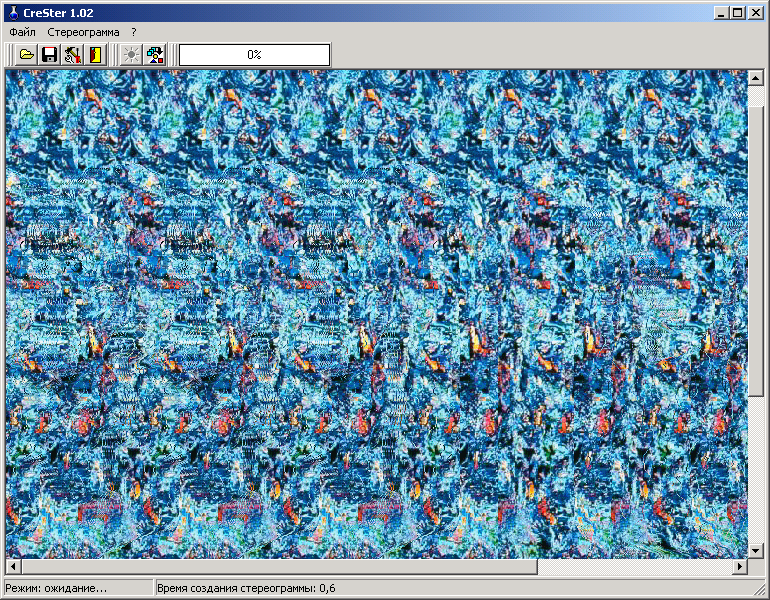This screenshot has height=600, width=770.
Task: Open the Стереограмма menu
Action: [83, 32]
